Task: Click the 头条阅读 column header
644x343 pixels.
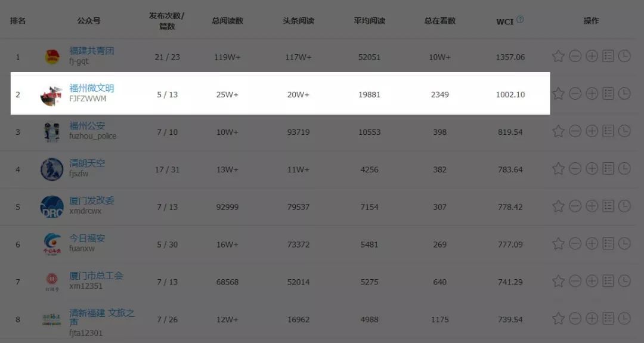Action: (x=298, y=20)
